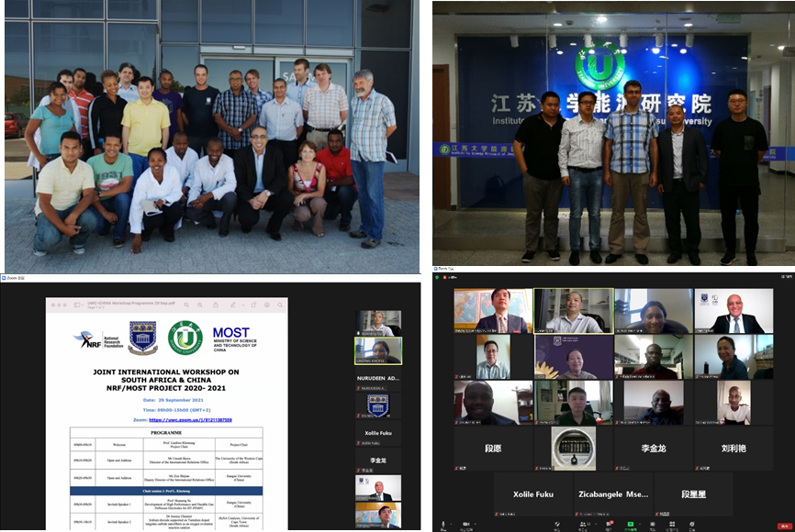Click the green Jiangsu University logo in document

pos(185,338)
